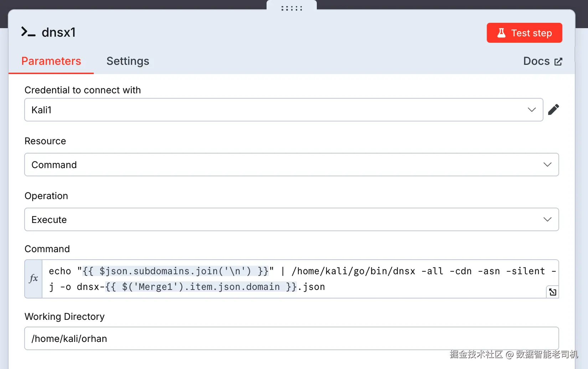Viewport: 588px width, 369px height.
Task: Click the Working Directory input field
Action: point(292,338)
